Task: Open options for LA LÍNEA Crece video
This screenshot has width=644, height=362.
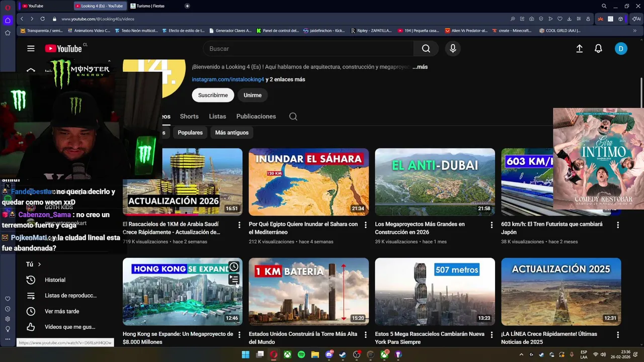Action: tap(618, 334)
